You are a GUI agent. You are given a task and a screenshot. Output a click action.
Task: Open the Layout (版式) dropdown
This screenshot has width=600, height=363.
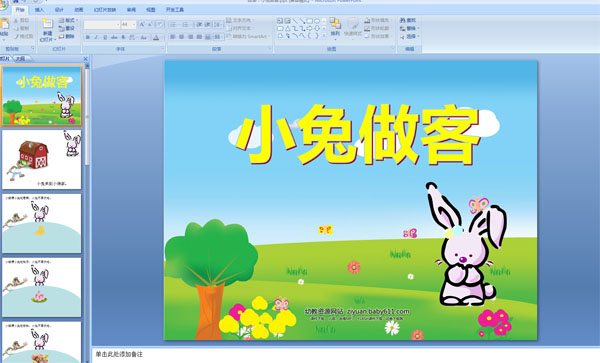pyautogui.click(x=68, y=20)
